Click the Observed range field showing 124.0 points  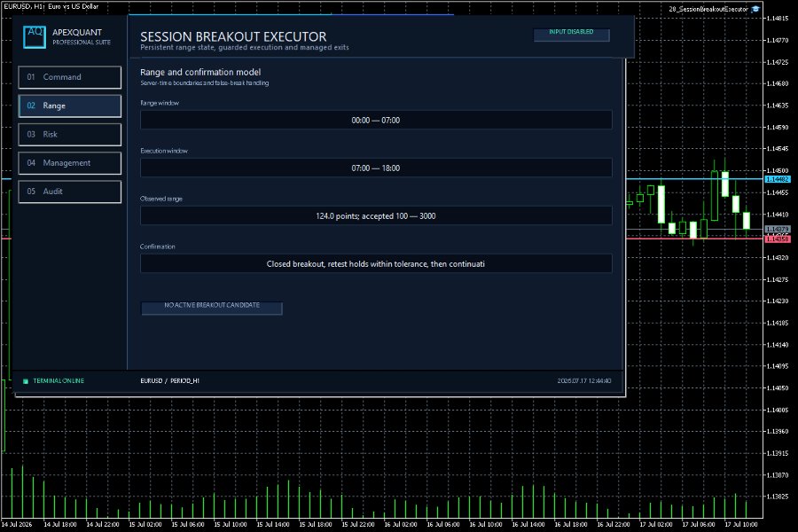pyautogui.click(x=376, y=215)
